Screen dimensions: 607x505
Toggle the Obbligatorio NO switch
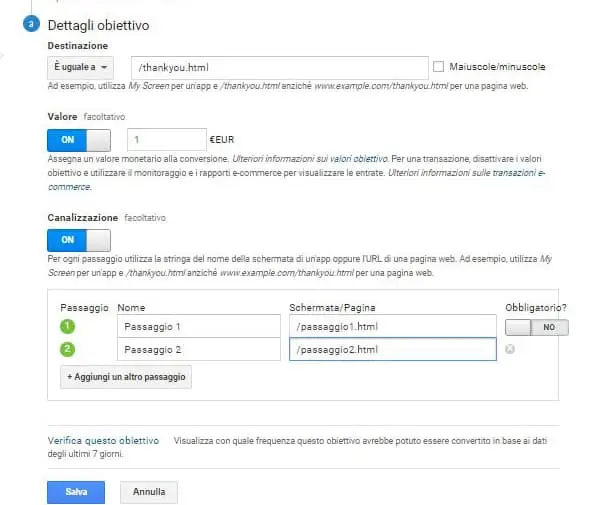[537, 327]
